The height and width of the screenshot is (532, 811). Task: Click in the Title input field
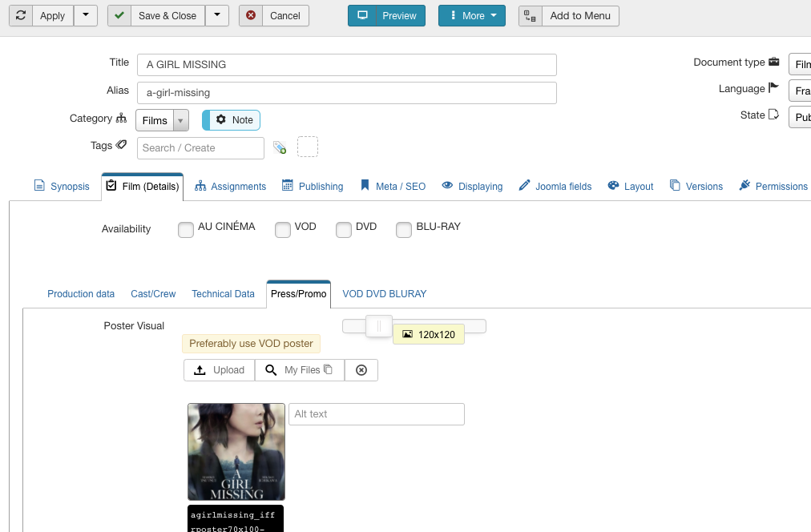click(347, 65)
